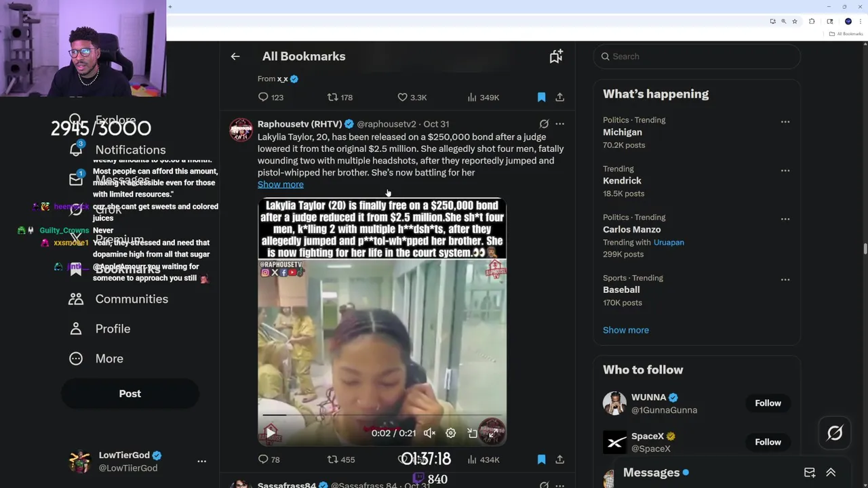Play the Lakylia Taylor video
The width and height of the screenshot is (868, 488).
271,432
